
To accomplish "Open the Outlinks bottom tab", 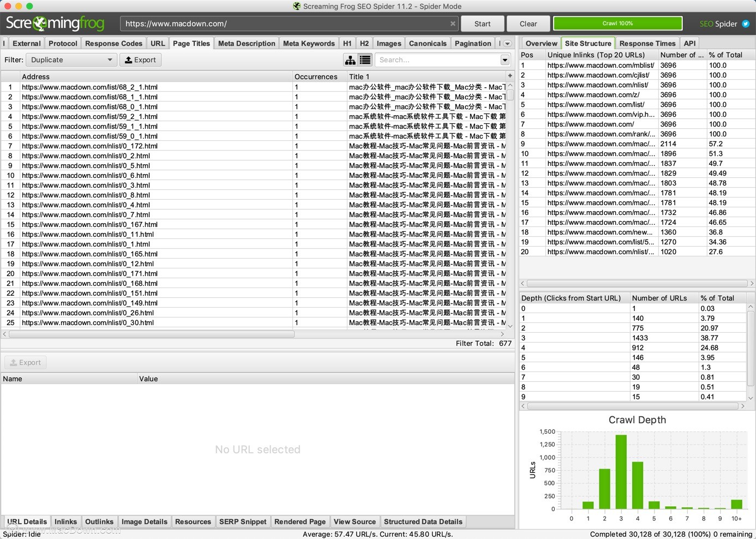I will [99, 522].
